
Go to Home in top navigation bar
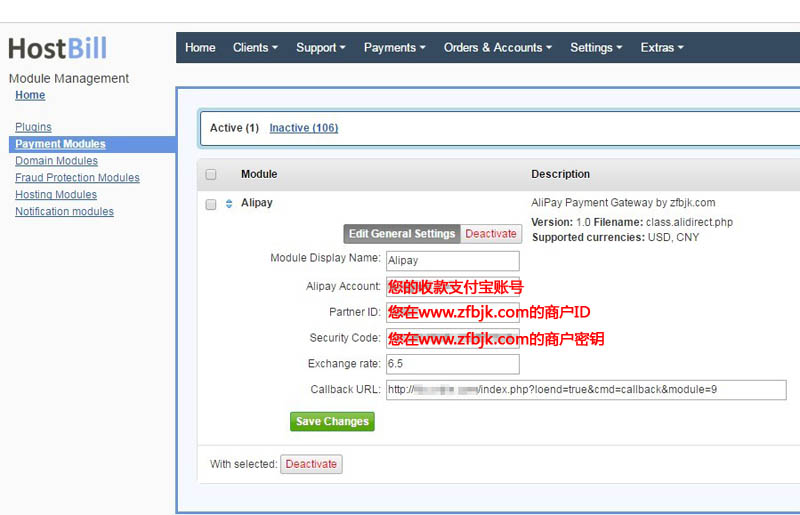[200, 47]
